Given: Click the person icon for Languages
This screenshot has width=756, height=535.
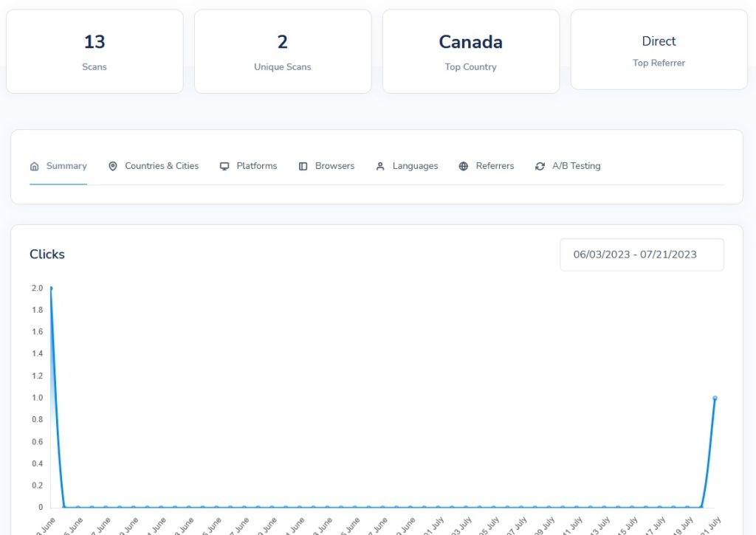Looking at the screenshot, I should tap(380, 166).
